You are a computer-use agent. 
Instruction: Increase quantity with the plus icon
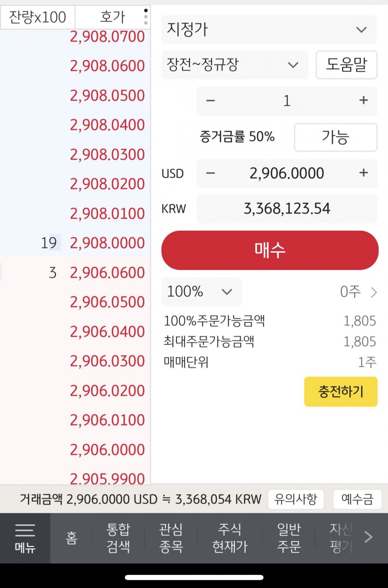(364, 100)
